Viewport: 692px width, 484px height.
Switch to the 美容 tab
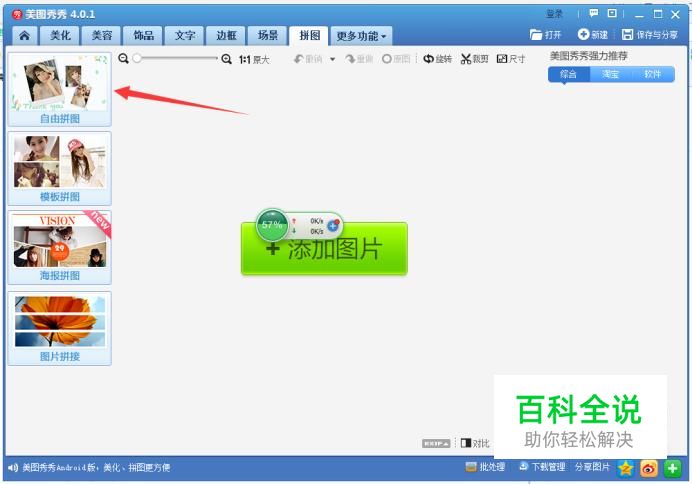[x=102, y=36]
